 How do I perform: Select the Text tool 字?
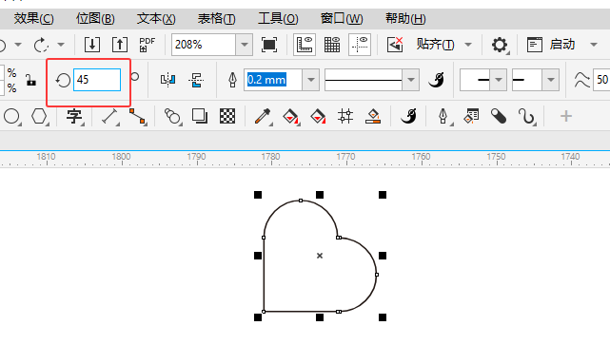coord(74,116)
